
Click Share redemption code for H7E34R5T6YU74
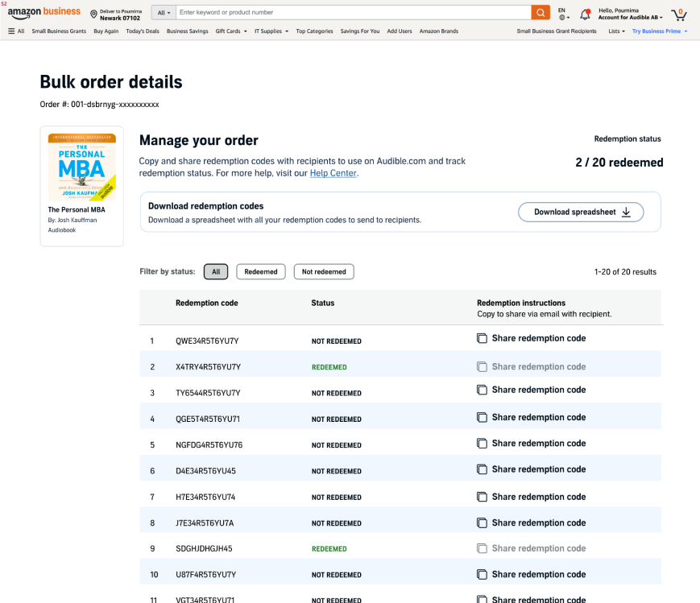click(538, 497)
